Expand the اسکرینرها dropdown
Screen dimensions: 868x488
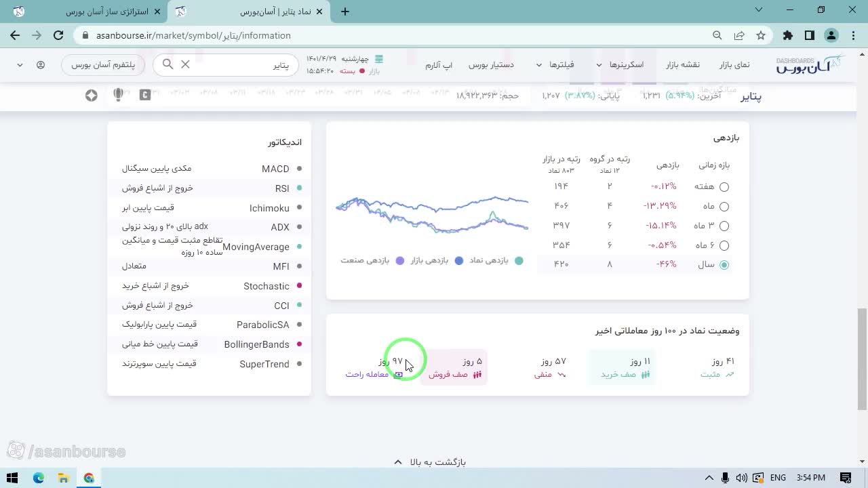pos(599,65)
